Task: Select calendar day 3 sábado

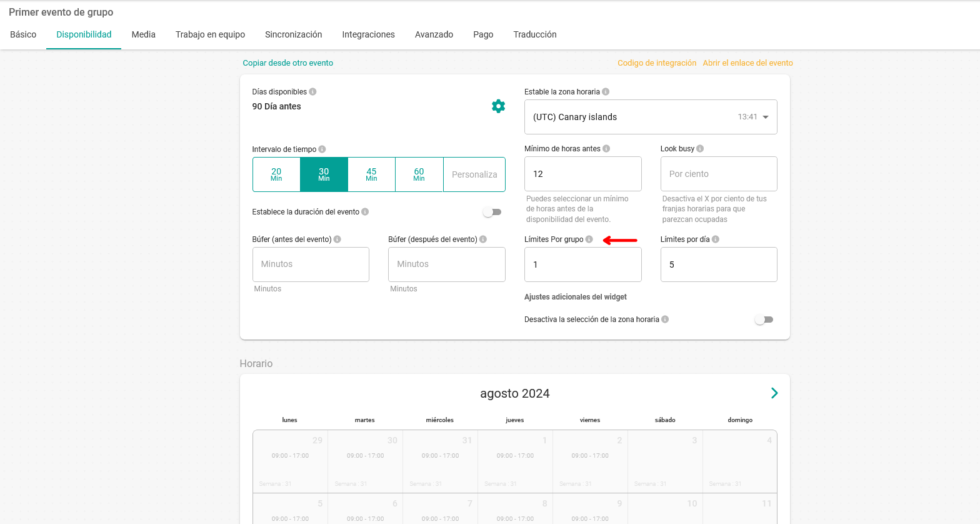Action: pyautogui.click(x=665, y=461)
